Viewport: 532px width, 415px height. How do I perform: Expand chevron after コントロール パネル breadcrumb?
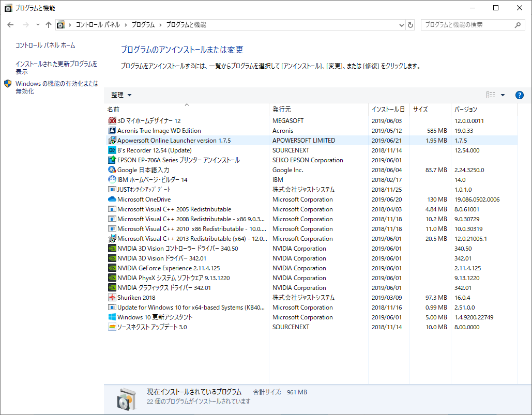[126, 25]
